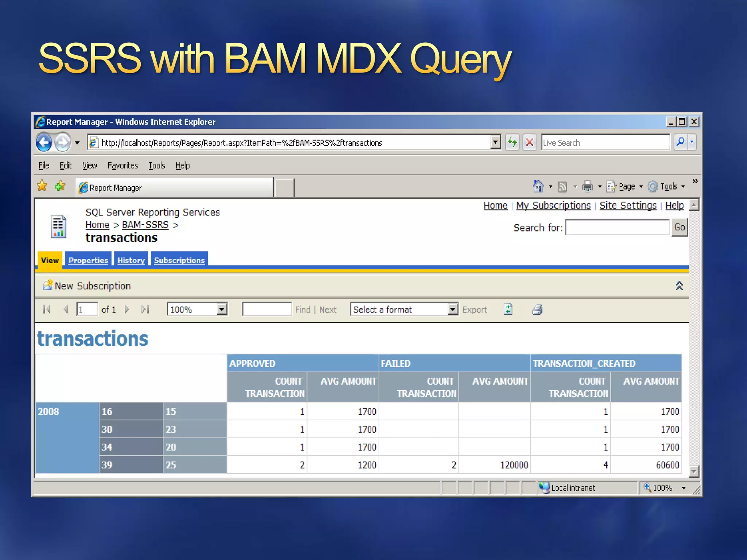
Task: Click in the Find text input field
Action: coord(267,310)
